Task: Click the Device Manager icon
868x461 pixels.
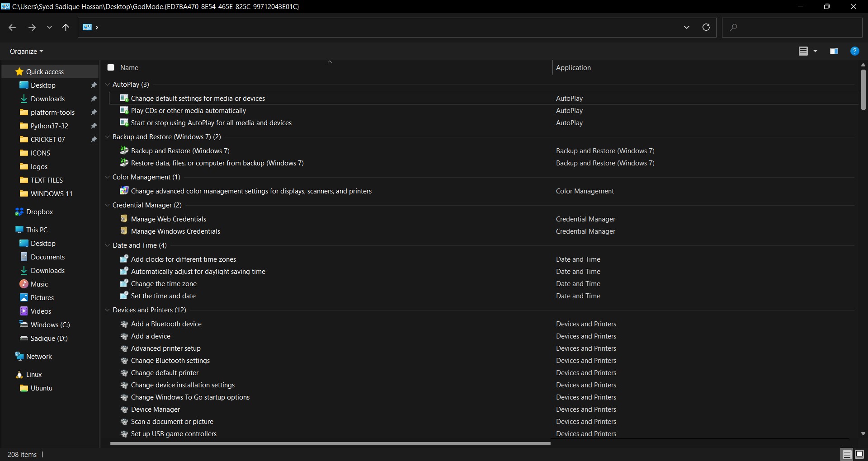Action: pos(124,409)
